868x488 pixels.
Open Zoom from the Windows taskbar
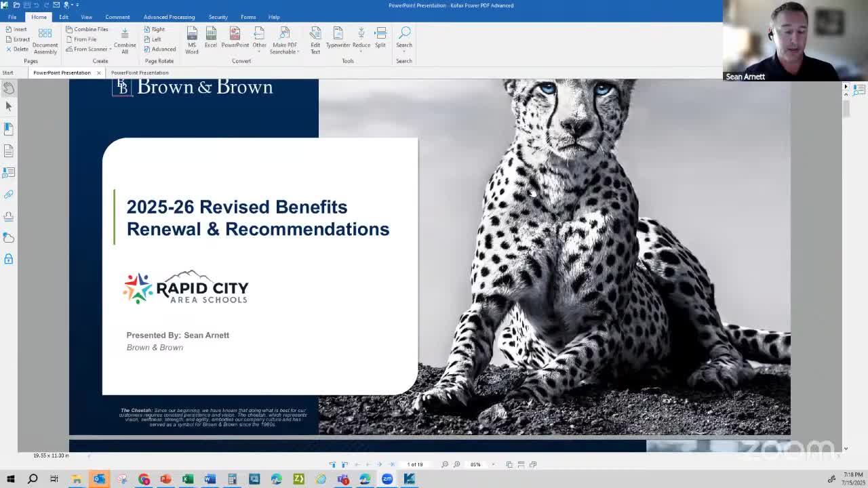pos(387,479)
